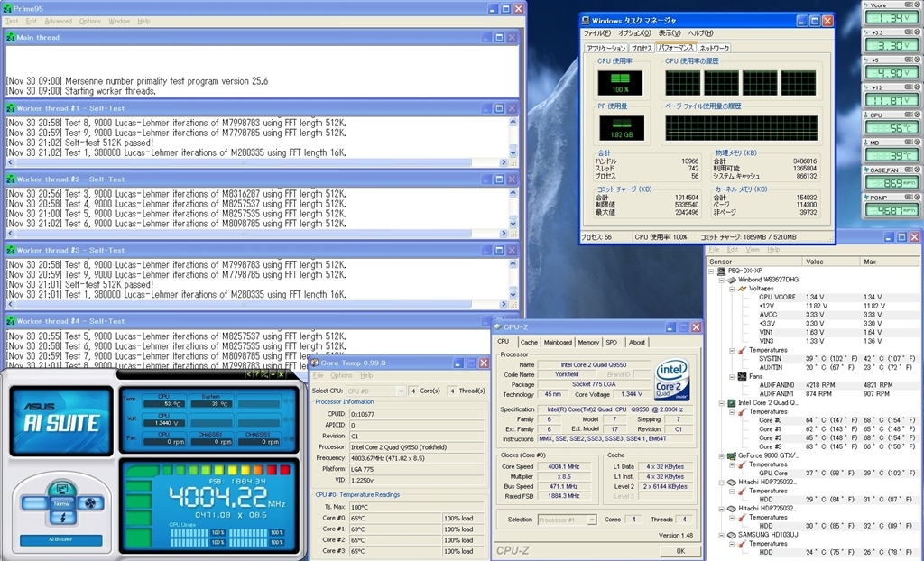Click the Worker thread #1 window icon

click(x=11, y=108)
